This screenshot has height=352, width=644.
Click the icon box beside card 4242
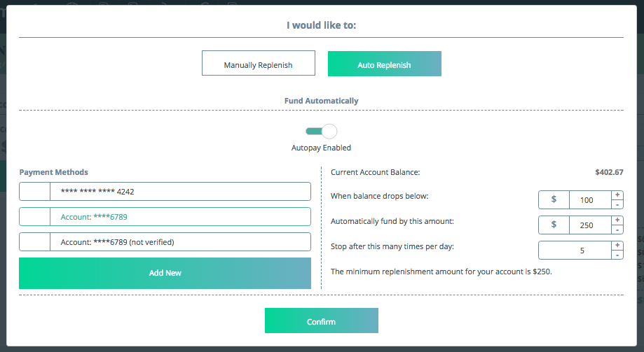[35, 192]
